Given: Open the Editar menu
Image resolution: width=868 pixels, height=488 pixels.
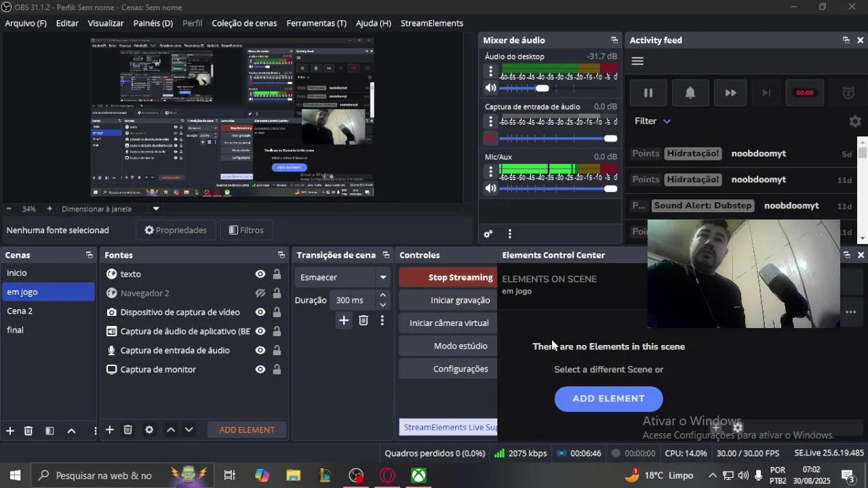Looking at the screenshot, I should (67, 23).
